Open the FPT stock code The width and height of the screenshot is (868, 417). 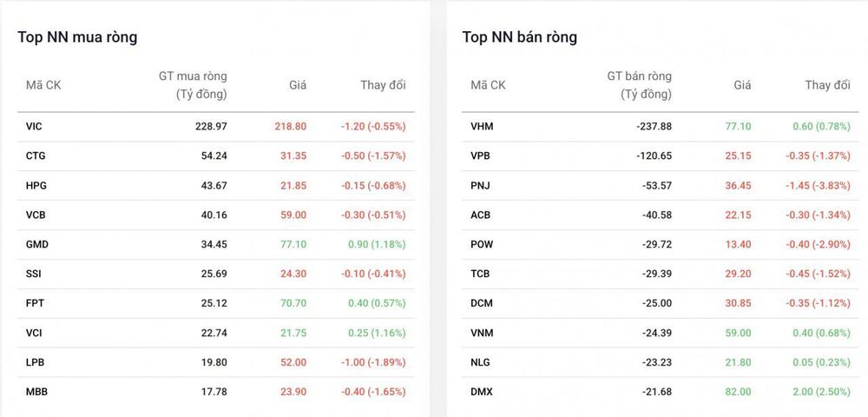35,303
